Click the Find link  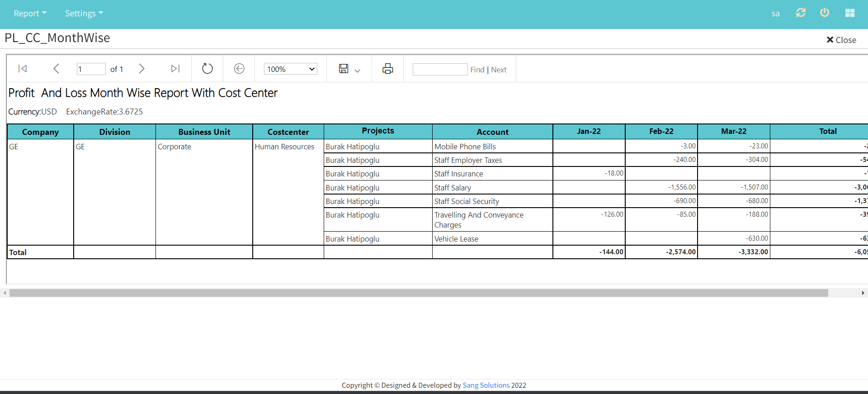click(477, 70)
